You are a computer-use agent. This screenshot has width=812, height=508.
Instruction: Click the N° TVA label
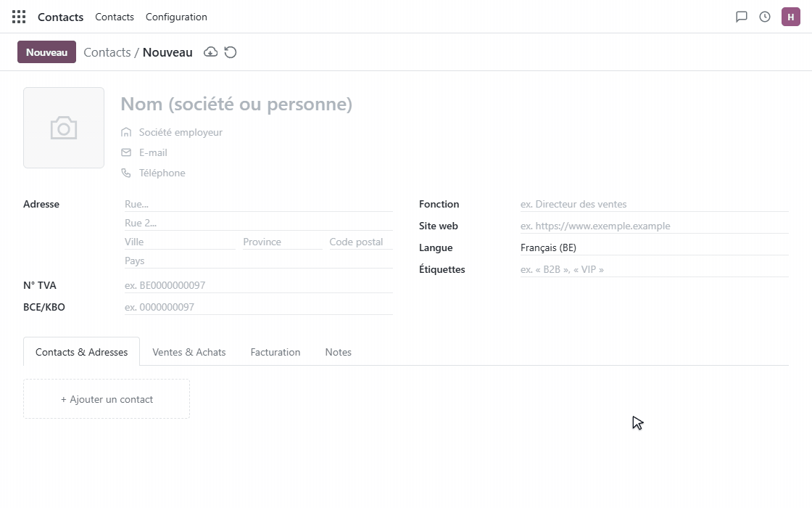coord(40,285)
